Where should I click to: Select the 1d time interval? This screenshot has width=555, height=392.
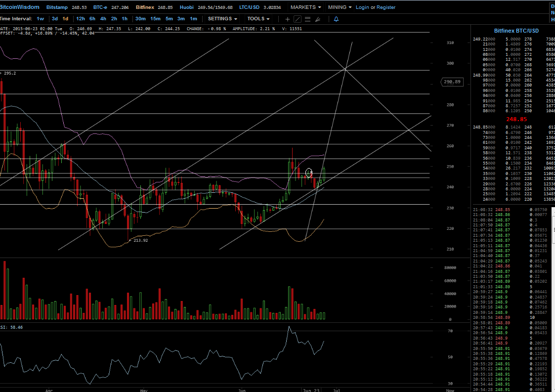click(x=65, y=19)
